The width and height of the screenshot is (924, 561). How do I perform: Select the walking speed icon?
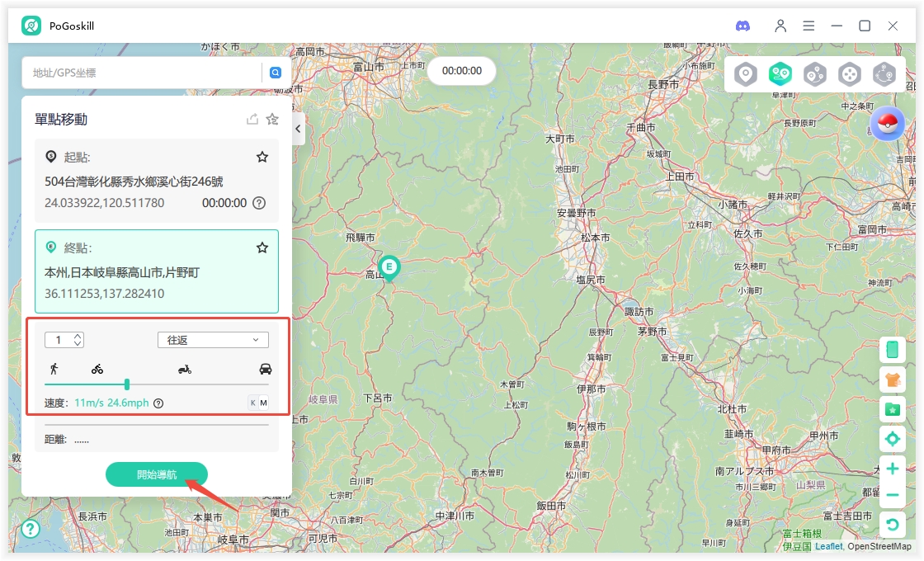(54, 369)
